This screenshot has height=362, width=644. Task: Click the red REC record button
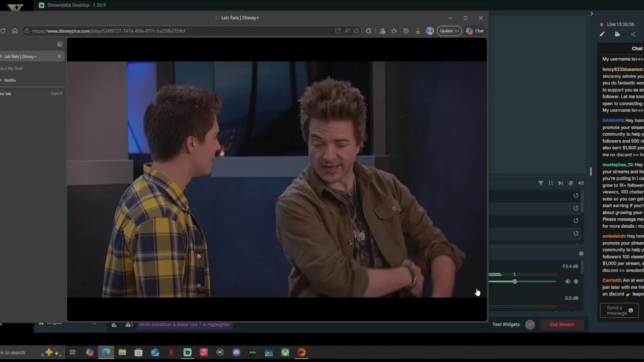tap(530, 324)
